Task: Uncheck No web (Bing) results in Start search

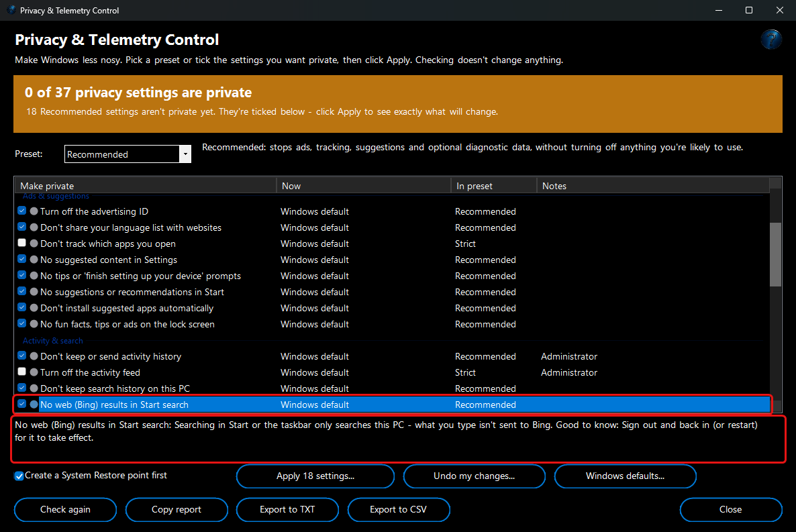Action: (22, 404)
